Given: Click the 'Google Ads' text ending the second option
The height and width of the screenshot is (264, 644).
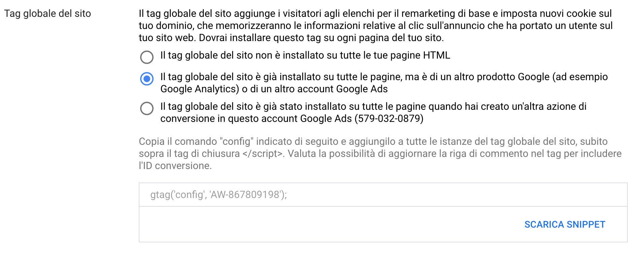Looking at the screenshot, I should 362,89.
